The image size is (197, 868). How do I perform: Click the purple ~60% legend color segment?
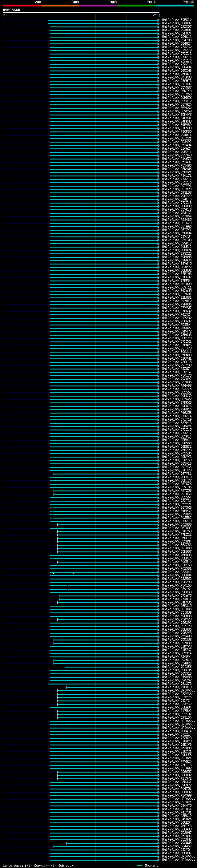(99, 6)
